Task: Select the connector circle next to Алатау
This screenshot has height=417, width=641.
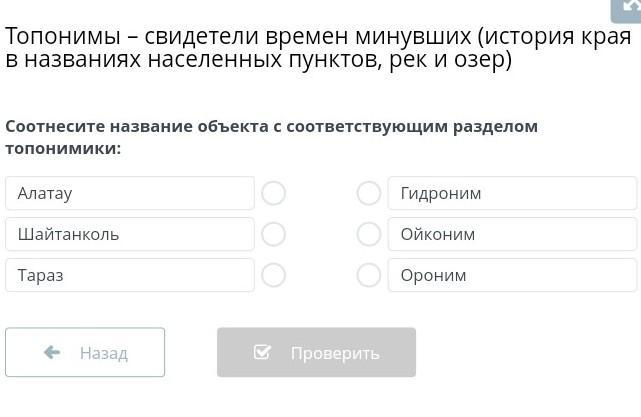Action: pyautogui.click(x=273, y=193)
